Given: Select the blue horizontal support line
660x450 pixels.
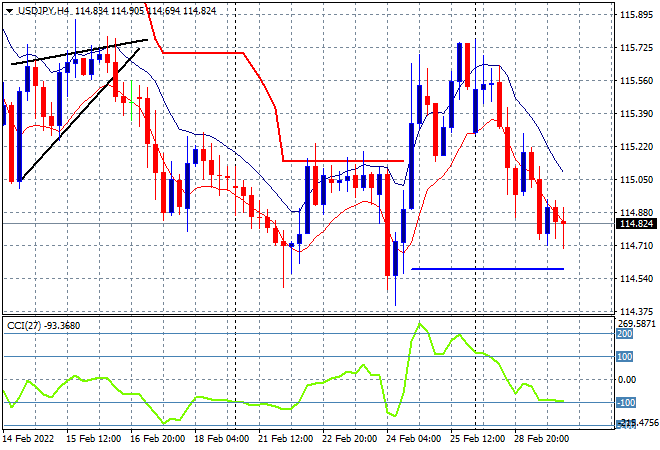Looking at the screenshot, I should (x=487, y=269).
